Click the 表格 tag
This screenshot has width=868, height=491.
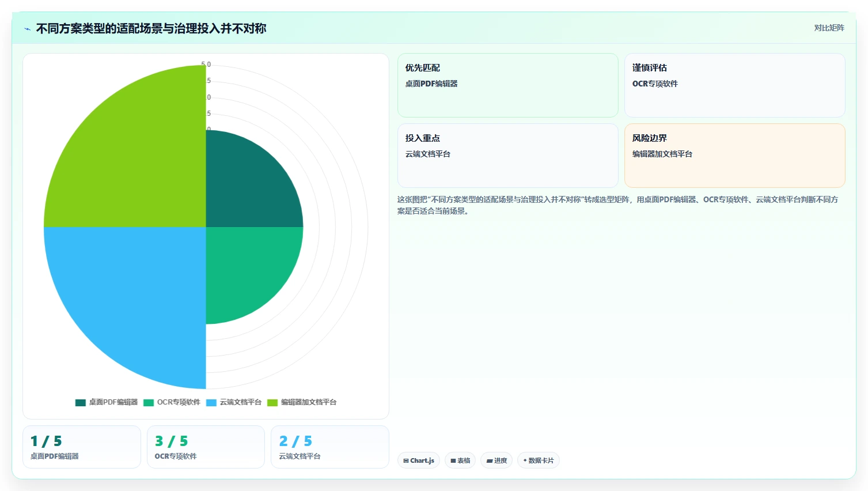point(460,460)
